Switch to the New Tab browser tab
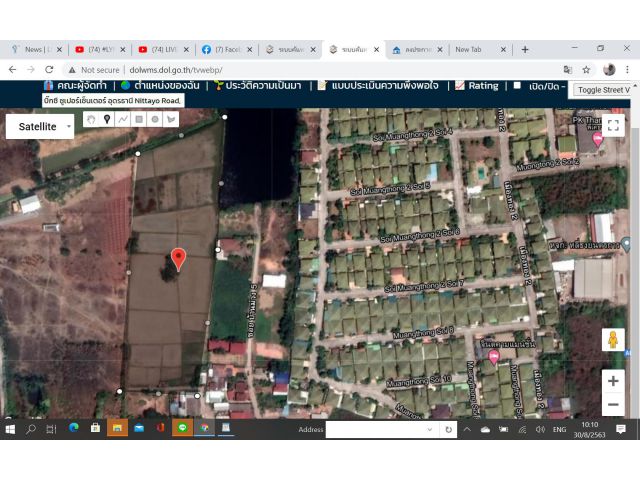 (468, 49)
